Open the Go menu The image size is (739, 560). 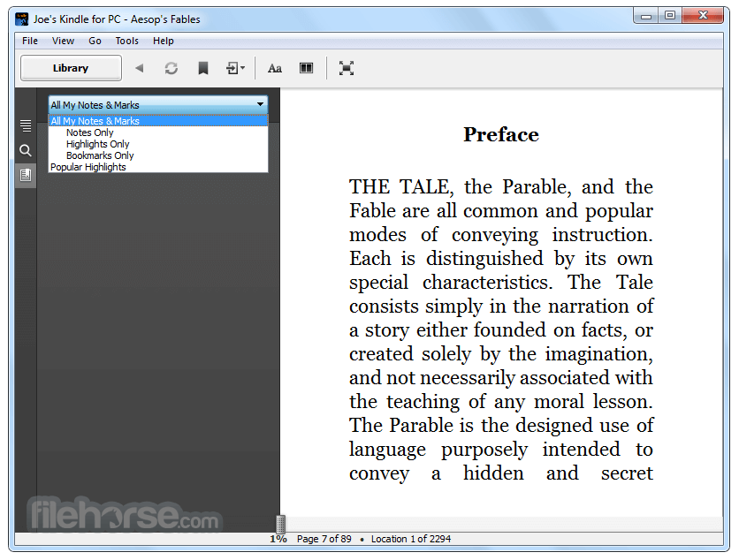click(x=95, y=41)
